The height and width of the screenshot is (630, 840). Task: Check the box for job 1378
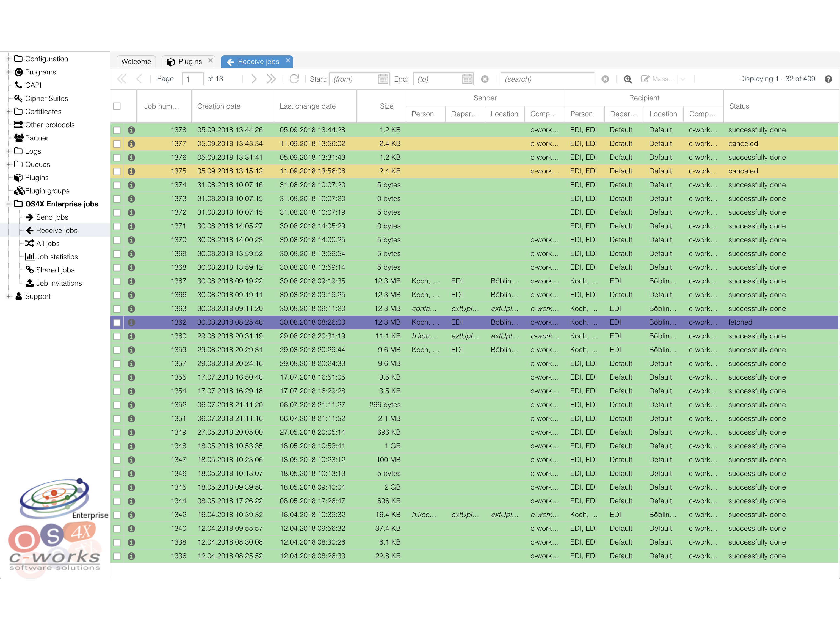tap(117, 130)
